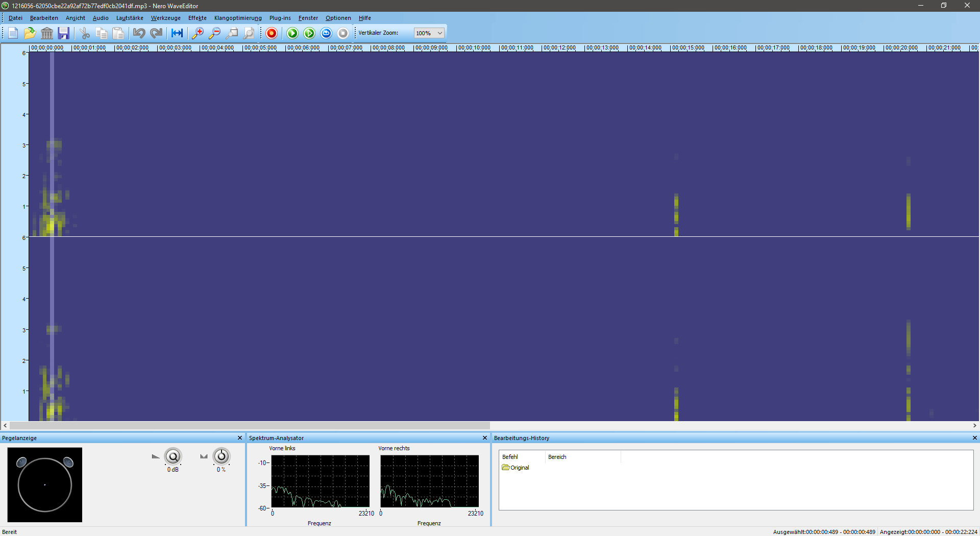Open the Hilfe menu
Screen dimensions: 980x536
tap(365, 18)
